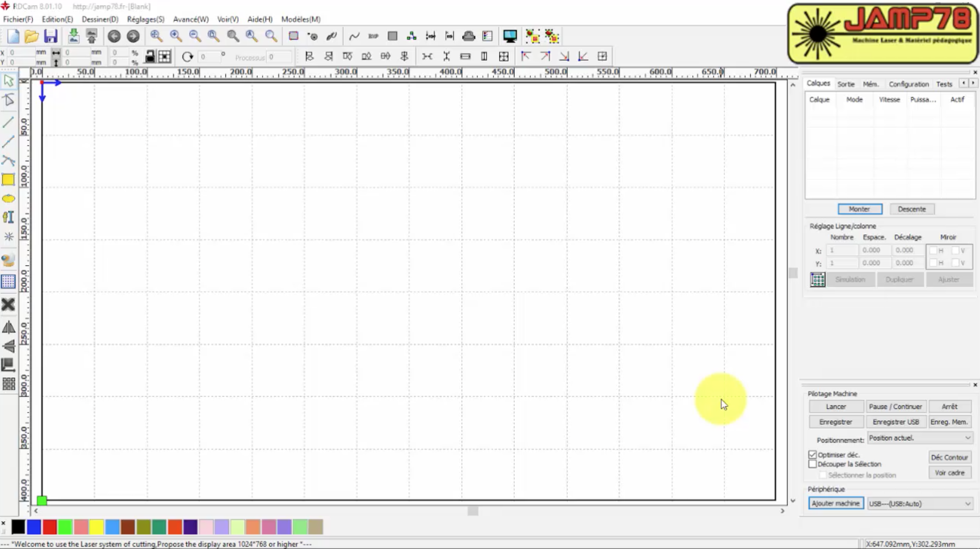
Task: Click the lock aspect ratio icon
Action: 150,57
